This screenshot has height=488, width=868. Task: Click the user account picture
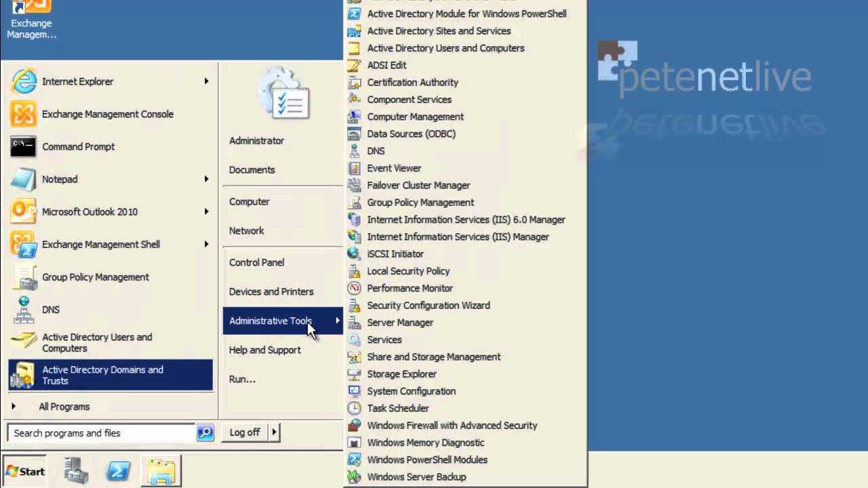283,93
